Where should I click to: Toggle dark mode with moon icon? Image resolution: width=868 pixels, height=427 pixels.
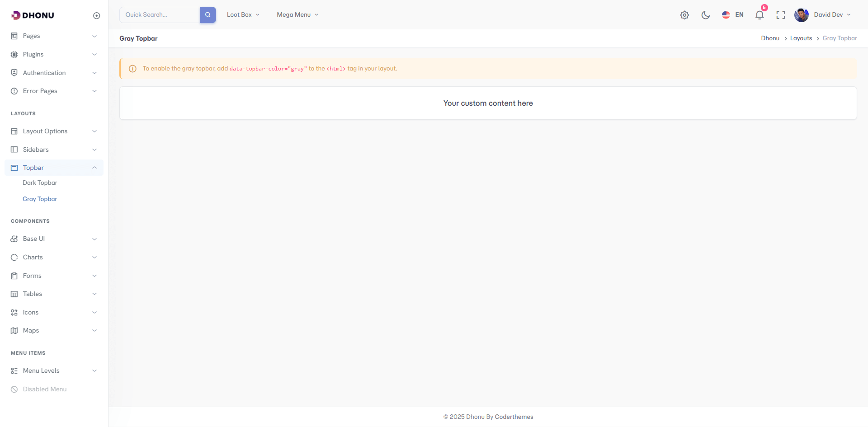pos(705,15)
